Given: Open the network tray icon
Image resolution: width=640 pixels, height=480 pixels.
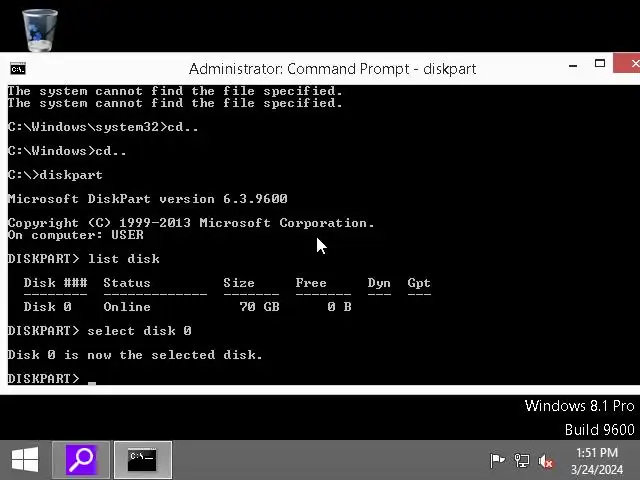Looking at the screenshot, I should coord(522,461).
